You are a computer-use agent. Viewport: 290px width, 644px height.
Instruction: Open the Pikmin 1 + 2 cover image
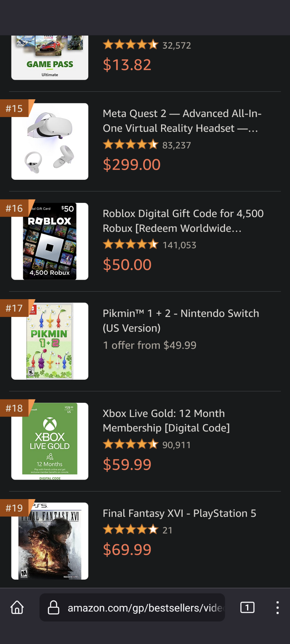(50, 341)
